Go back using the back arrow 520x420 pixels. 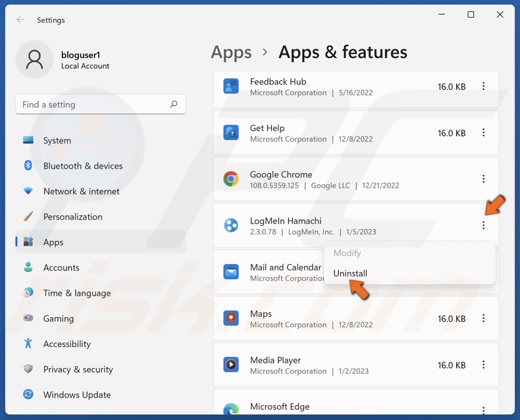(x=20, y=20)
